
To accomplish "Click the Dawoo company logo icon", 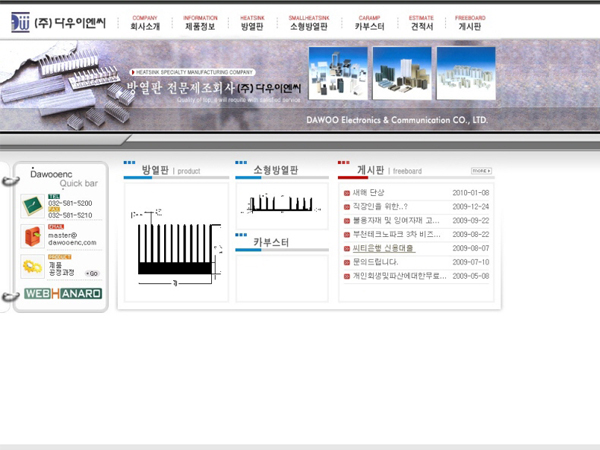I will tap(16, 22).
